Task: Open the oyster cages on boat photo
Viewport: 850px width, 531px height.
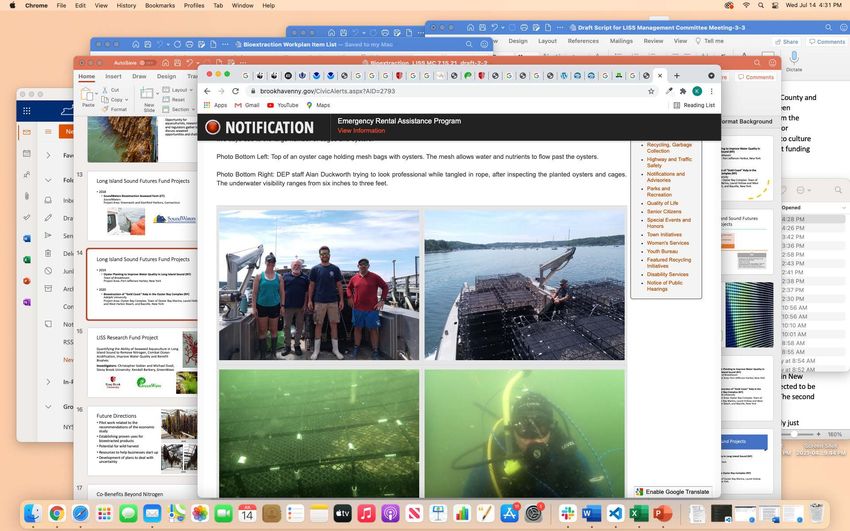Action: tap(525, 285)
